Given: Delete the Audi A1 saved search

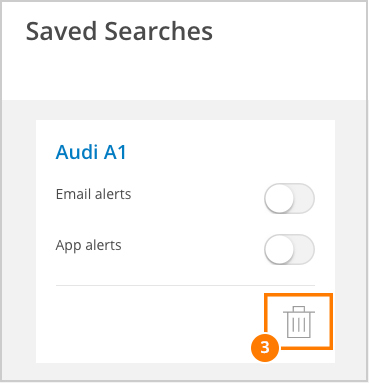Looking at the screenshot, I should point(299,322).
